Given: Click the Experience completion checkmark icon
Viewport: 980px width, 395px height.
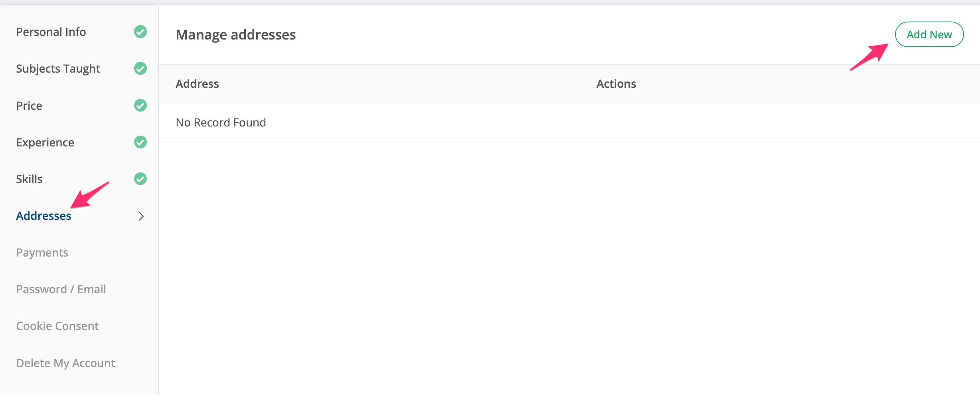Looking at the screenshot, I should click(140, 142).
